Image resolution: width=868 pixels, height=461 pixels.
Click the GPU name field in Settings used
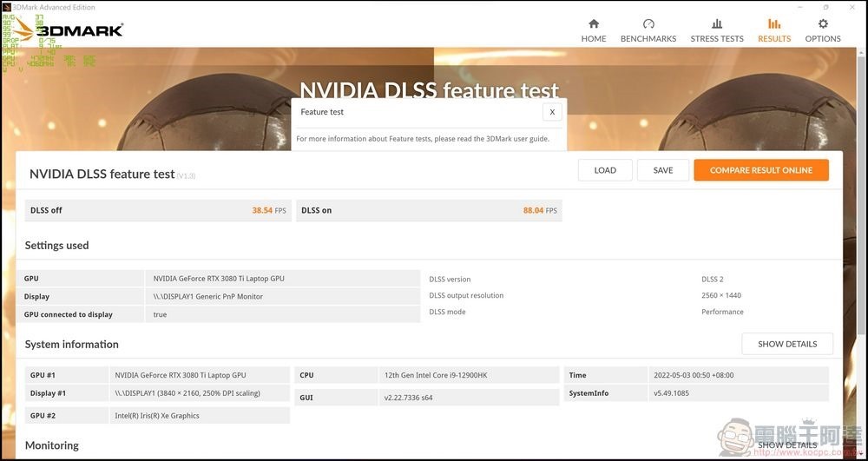tap(282, 279)
